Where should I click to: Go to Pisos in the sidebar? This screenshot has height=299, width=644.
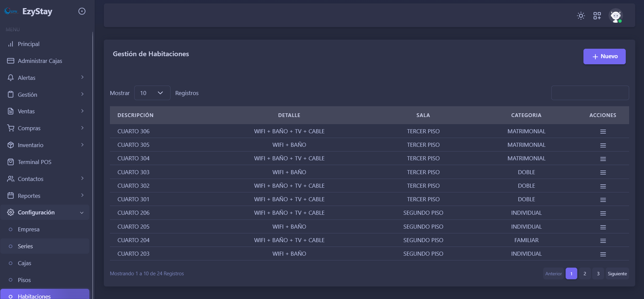[24, 280]
